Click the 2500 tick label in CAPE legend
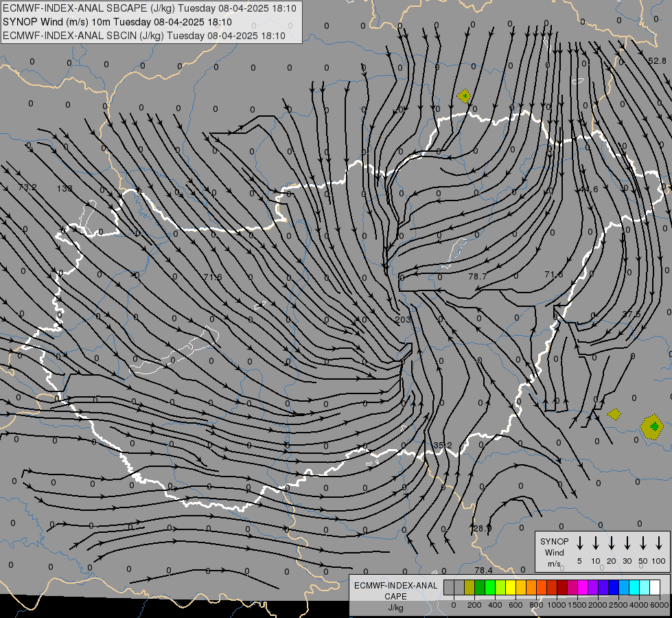 click(618, 605)
